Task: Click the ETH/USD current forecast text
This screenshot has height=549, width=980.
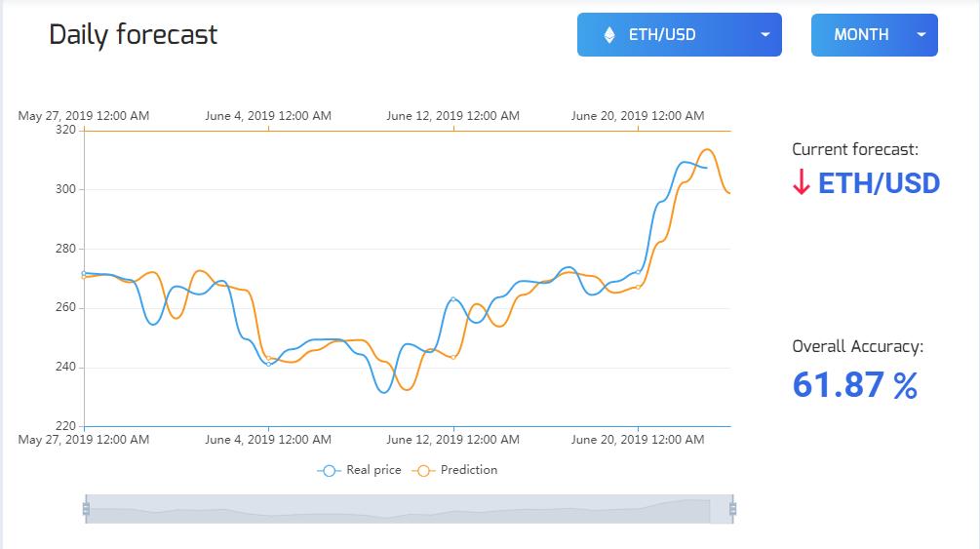Action: coord(879,183)
